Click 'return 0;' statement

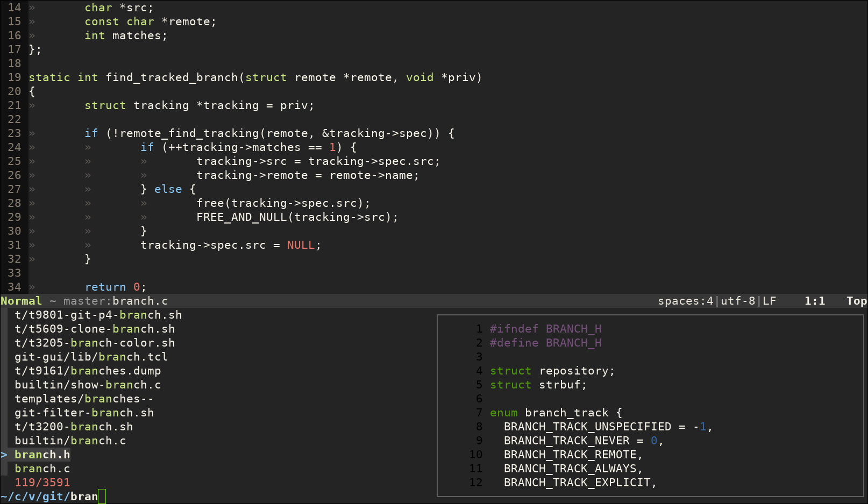click(116, 287)
